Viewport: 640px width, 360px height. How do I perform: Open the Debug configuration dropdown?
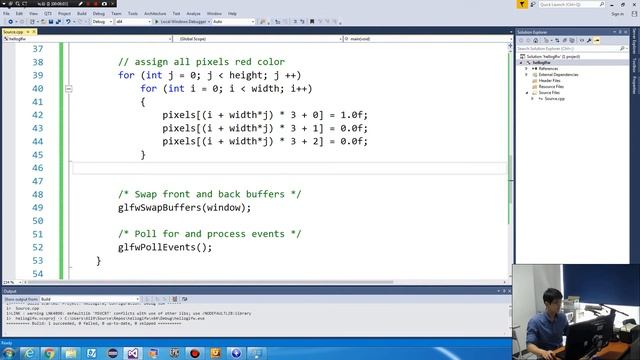pyautogui.click(x=102, y=22)
